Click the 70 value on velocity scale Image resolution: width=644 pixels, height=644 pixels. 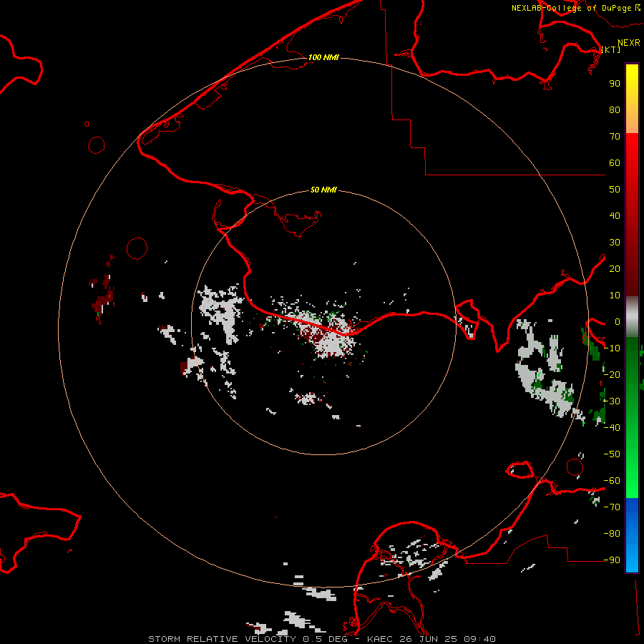tap(615, 137)
